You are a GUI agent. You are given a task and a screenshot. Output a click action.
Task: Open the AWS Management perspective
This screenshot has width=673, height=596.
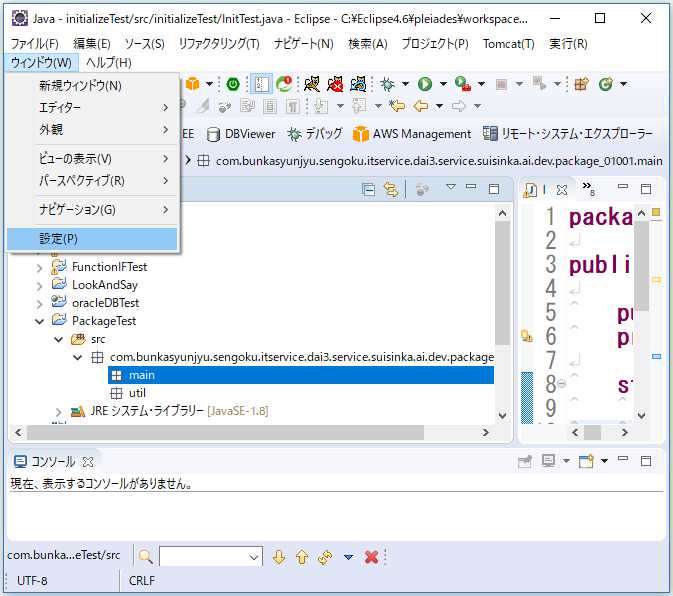(412, 134)
